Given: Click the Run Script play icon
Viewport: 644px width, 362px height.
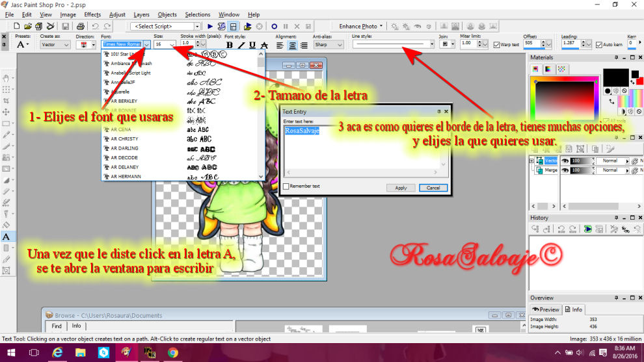Looking at the screenshot, I should (210, 26).
